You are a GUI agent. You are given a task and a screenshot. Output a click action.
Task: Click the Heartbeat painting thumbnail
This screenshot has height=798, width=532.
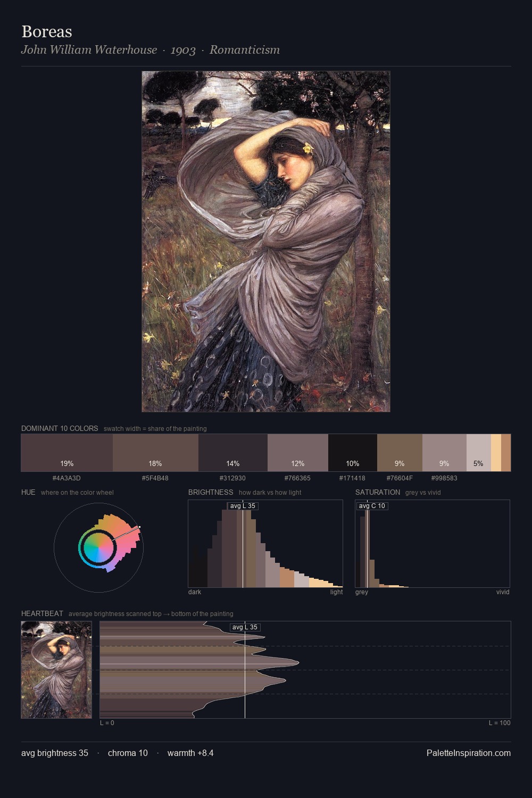(x=56, y=670)
